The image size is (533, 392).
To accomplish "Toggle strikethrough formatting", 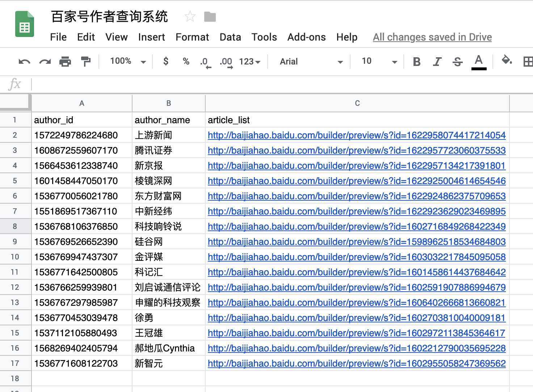I will tap(458, 62).
